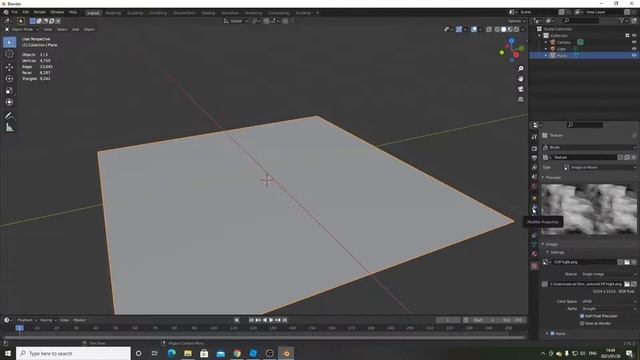Toggle X-ray mode in viewport header
Screen dimensions: 640x360
489,29
